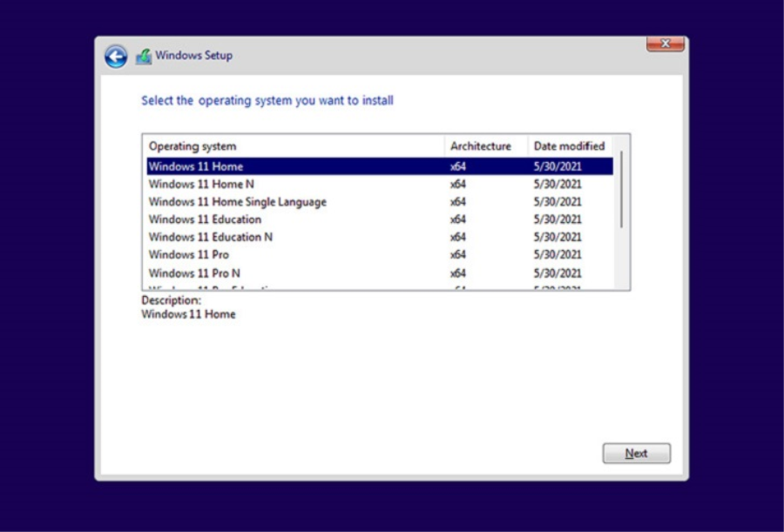Image resolution: width=784 pixels, height=532 pixels.
Task: Sort by the Date modified header
Action: 570,146
